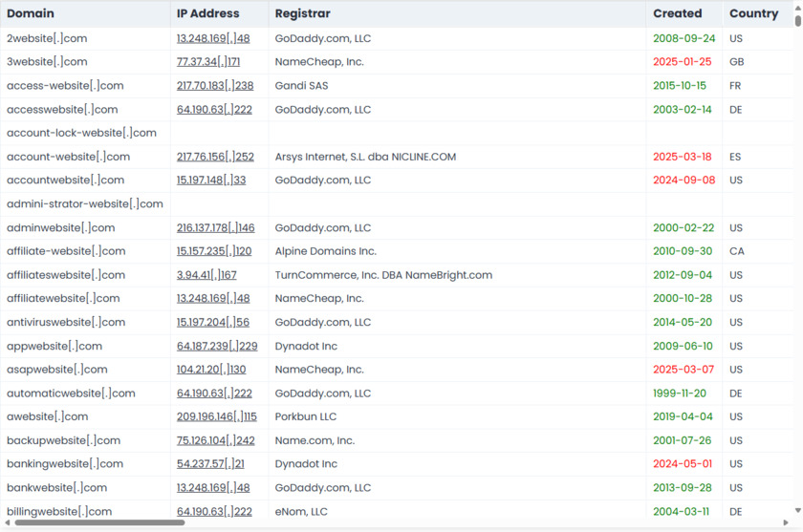Open IP link 209.196.146[.]115
This screenshot has width=803, height=532.
click(217, 416)
